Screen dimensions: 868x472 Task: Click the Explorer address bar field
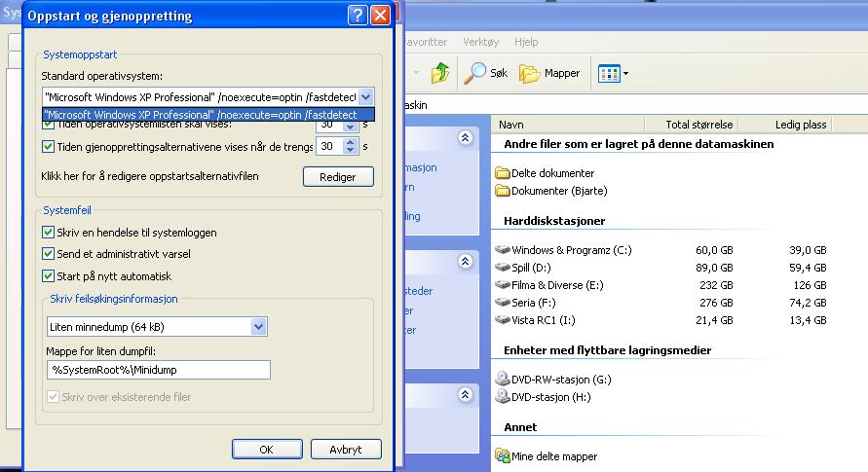point(636,105)
